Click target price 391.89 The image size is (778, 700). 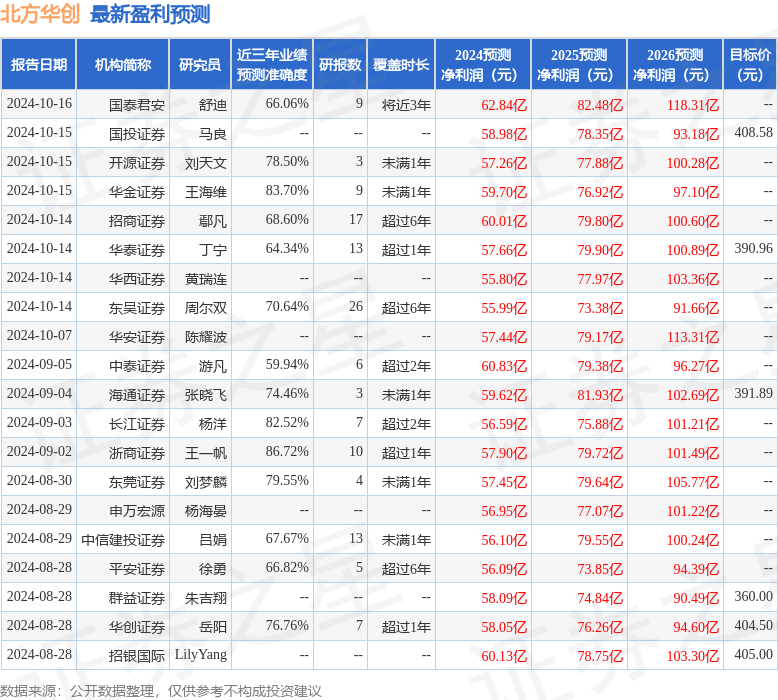coord(754,393)
